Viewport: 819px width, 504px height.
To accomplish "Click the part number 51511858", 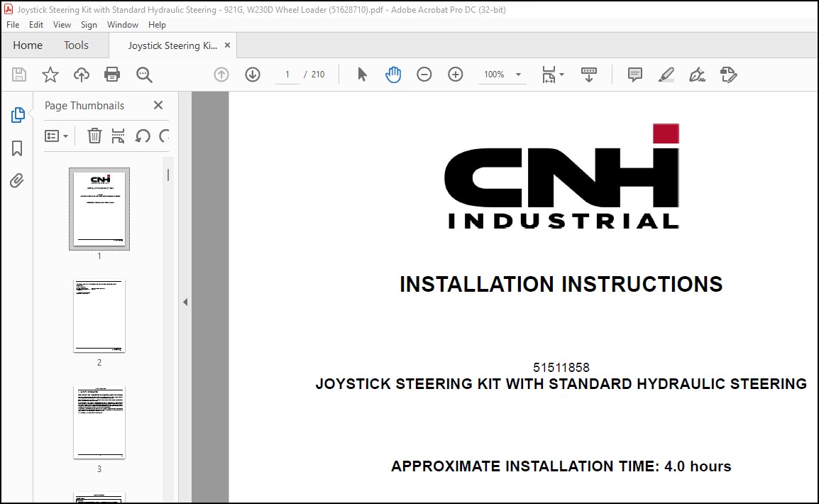I will (x=561, y=368).
